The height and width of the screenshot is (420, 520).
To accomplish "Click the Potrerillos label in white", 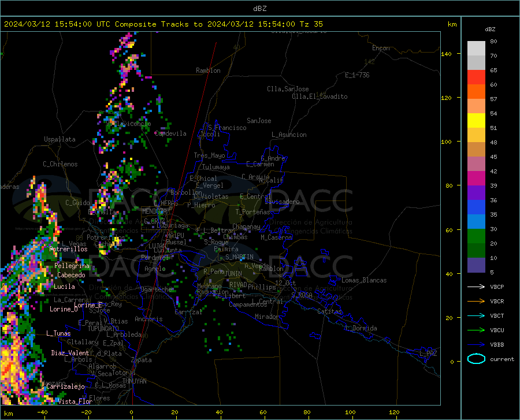I will click(68, 249).
